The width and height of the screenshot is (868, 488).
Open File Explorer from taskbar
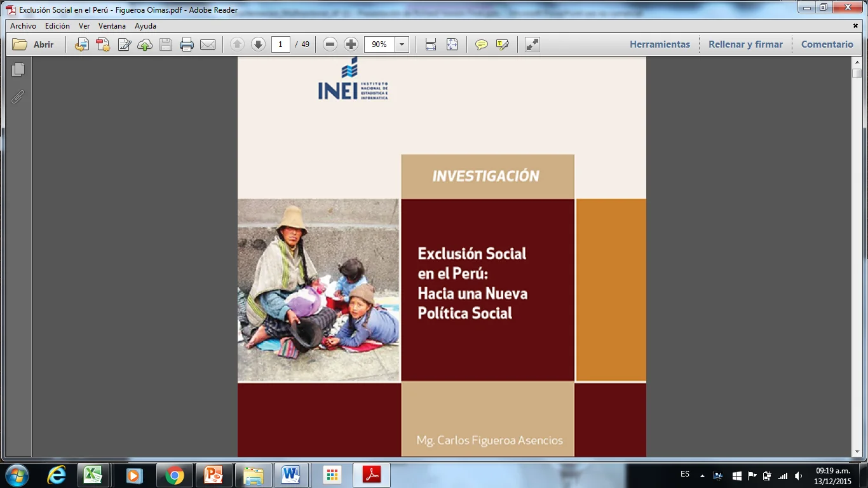253,475
